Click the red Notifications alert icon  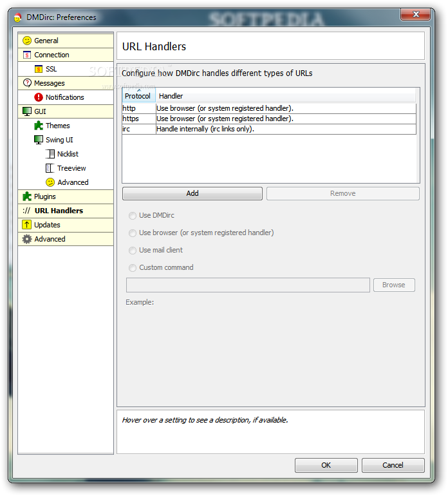point(39,97)
